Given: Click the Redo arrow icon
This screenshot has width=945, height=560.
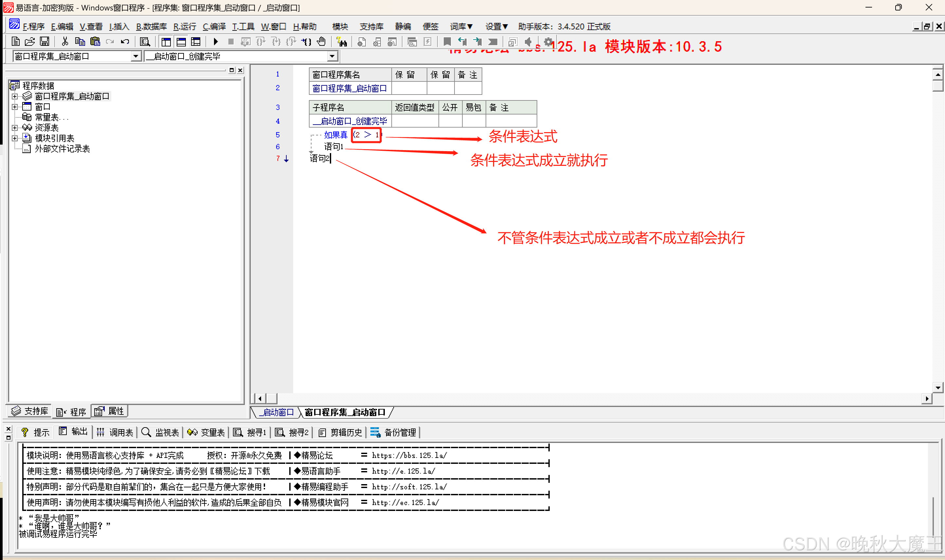Looking at the screenshot, I should pos(110,42).
